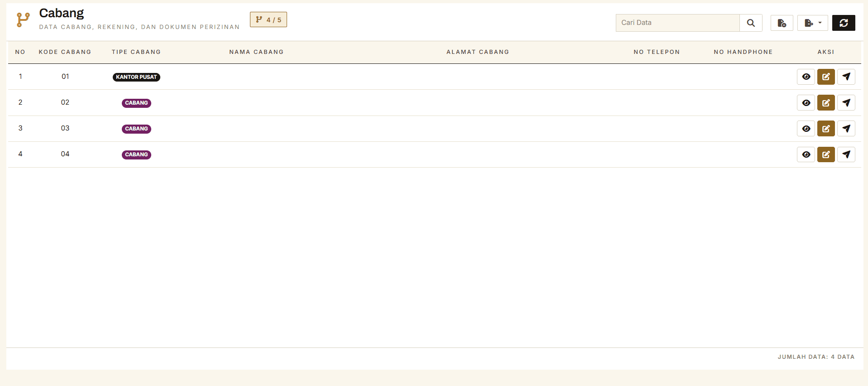View details of branch 01
The width and height of the screenshot is (868, 386).
pos(806,77)
